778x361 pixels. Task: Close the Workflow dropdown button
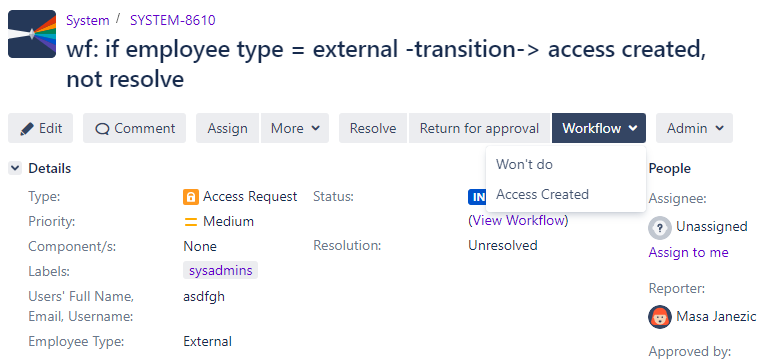pos(599,128)
